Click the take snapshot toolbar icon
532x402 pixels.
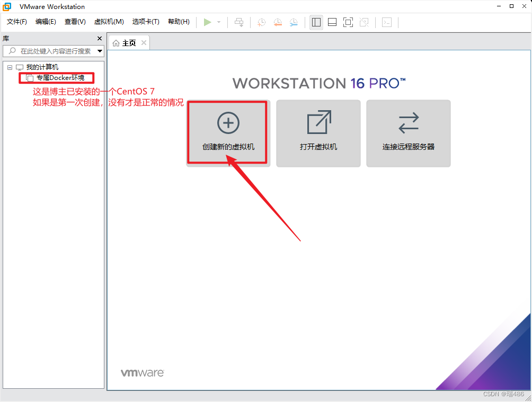261,22
